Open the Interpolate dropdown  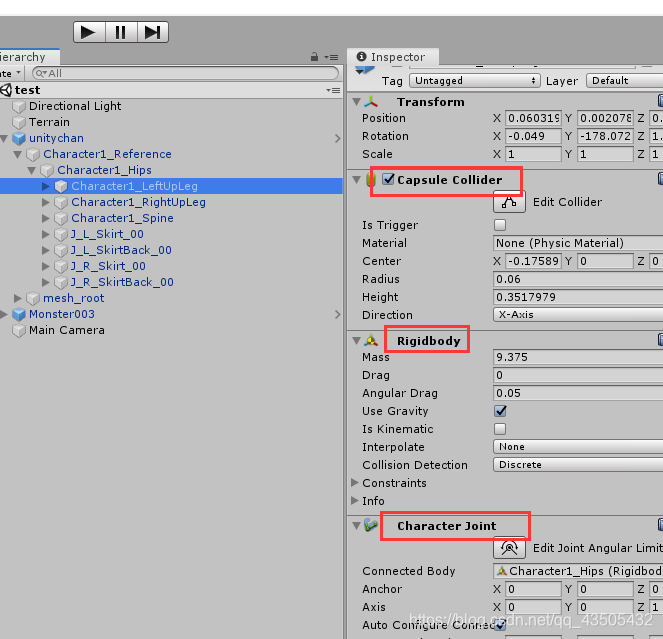(x=578, y=447)
